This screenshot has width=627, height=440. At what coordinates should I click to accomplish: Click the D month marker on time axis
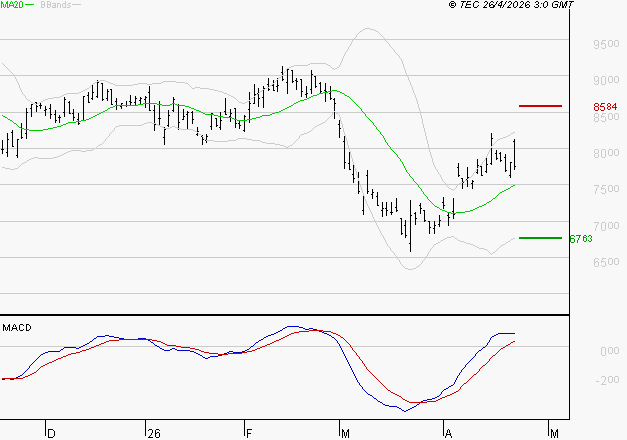(x=51, y=434)
